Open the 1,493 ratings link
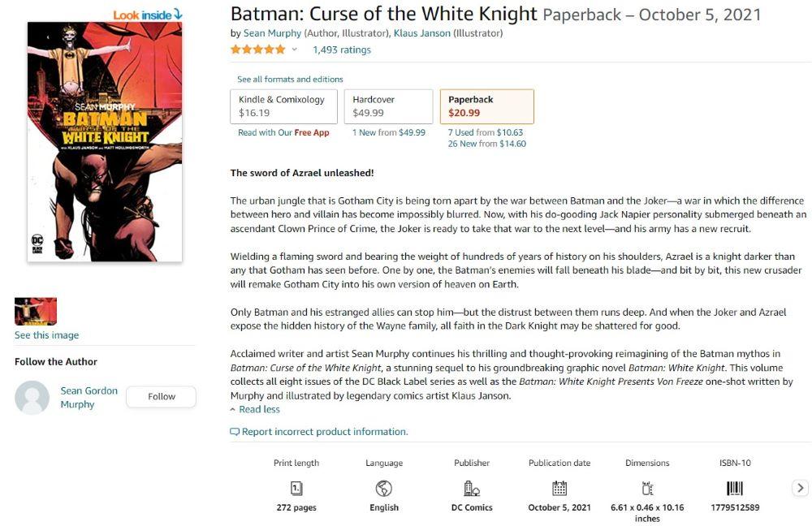 pyautogui.click(x=341, y=50)
